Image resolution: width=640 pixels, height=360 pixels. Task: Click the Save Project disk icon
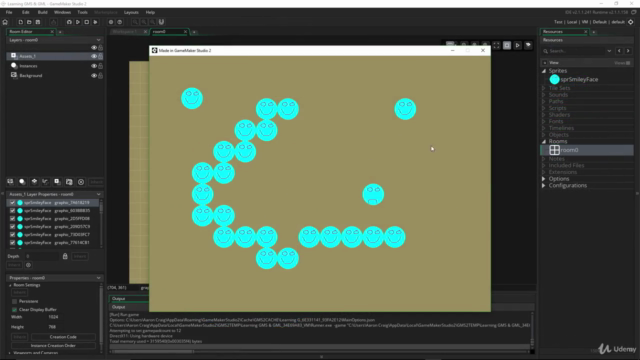[x=38, y=22]
